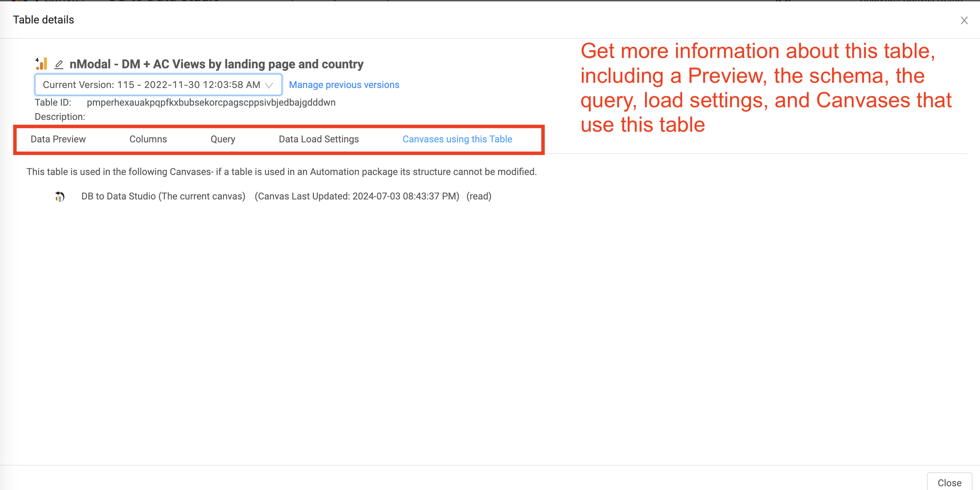Click the pencil edit icon beside table name
Viewport: 980px width, 490px height.
(58, 65)
